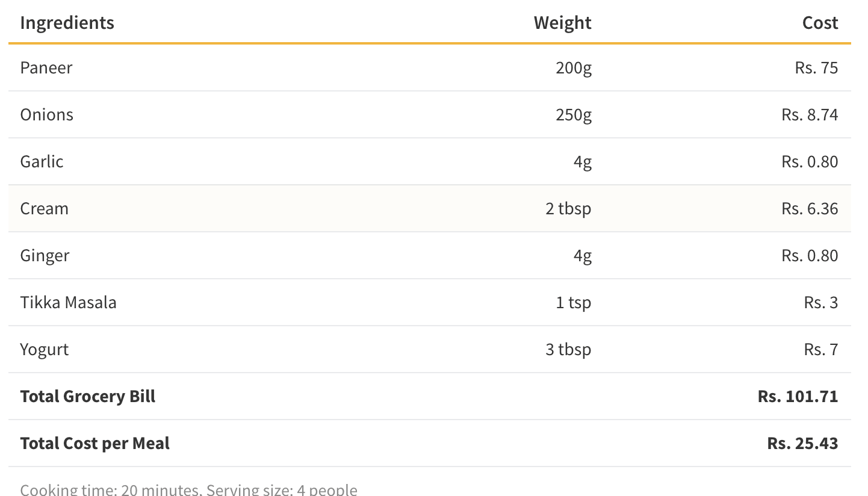This screenshot has width=868, height=496.
Task: Select Tikka Masala in the table
Action: click(68, 302)
